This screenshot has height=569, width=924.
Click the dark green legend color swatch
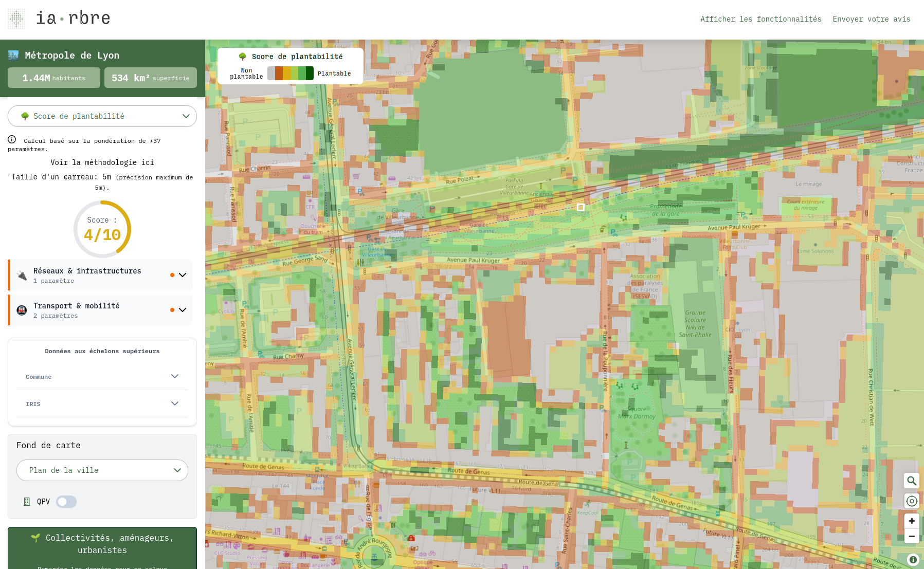coord(310,74)
